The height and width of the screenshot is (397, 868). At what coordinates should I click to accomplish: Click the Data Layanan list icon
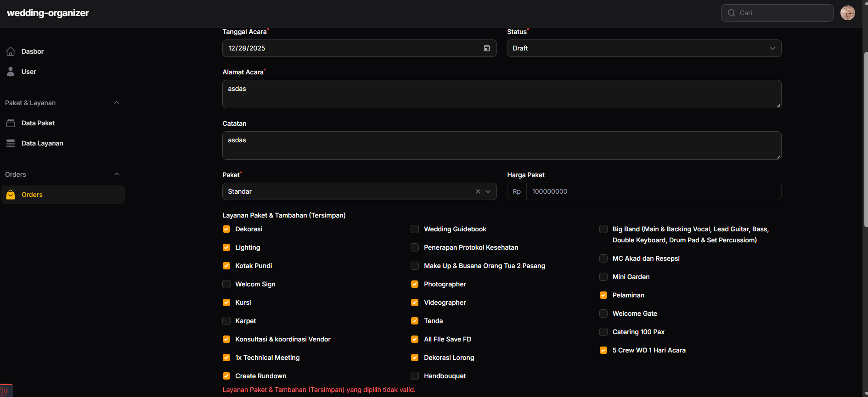(11, 143)
